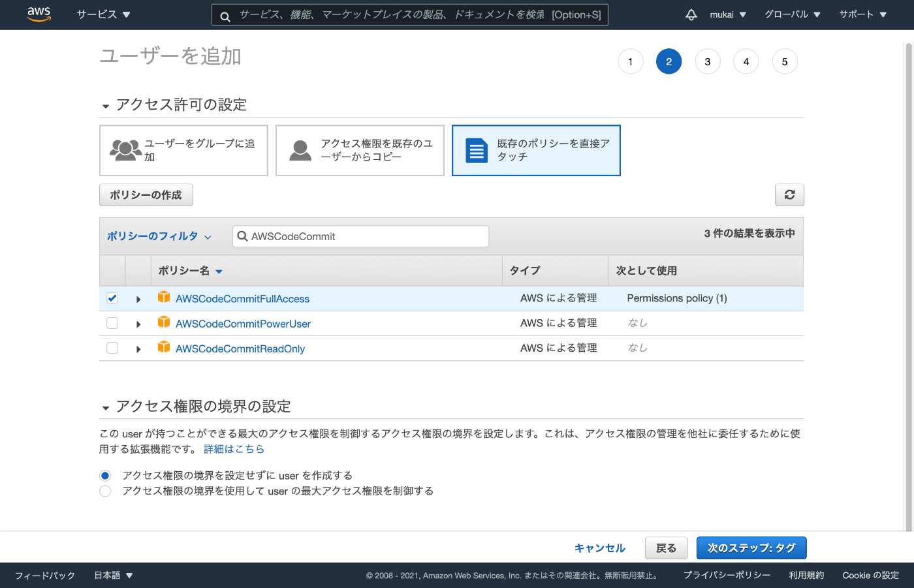Screen dimensions: 914x588
Task: Click the AWSCodeCommitReadOnly orange box icon
Action: click(164, 347)
